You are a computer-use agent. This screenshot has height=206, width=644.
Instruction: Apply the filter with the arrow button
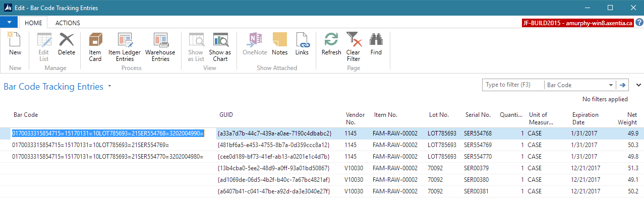coord(623,85)
